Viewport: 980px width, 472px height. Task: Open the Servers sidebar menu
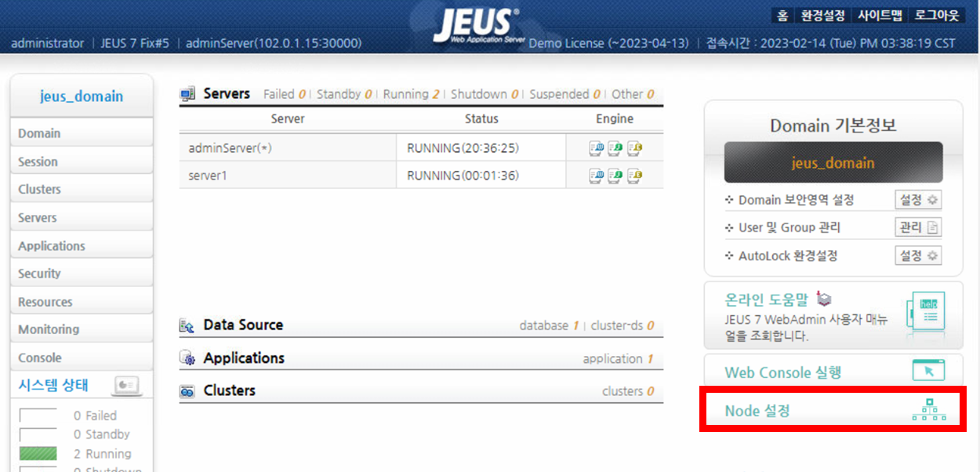[82, 217]
